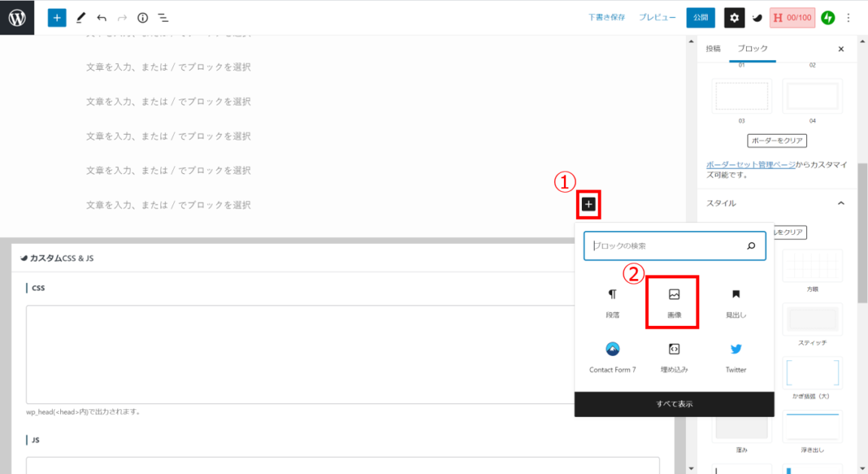The width and height of the screenshot is (868, 474).
Task: Click the ボーダーをクリア button
Action: point(777,141)
